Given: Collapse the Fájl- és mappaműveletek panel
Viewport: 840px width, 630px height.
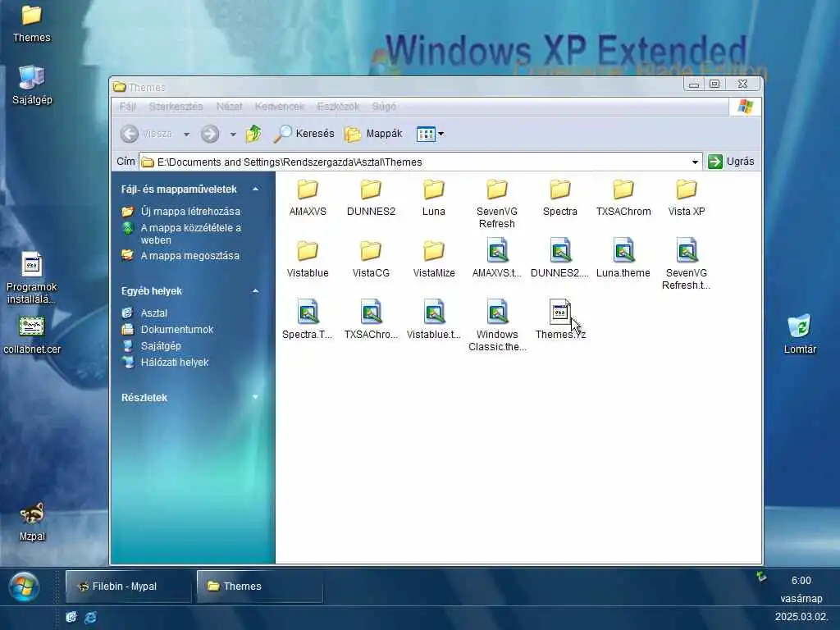Looking at the screenshot, I should tap(256, 189).
